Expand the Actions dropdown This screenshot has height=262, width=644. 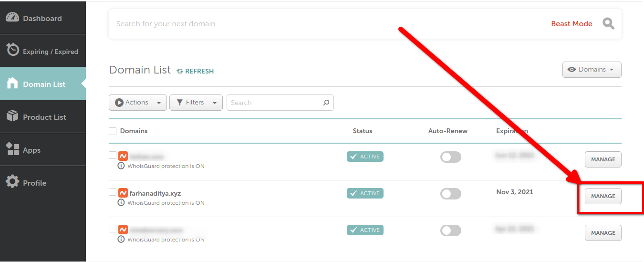pyautogui.click(x=138, y=103)
